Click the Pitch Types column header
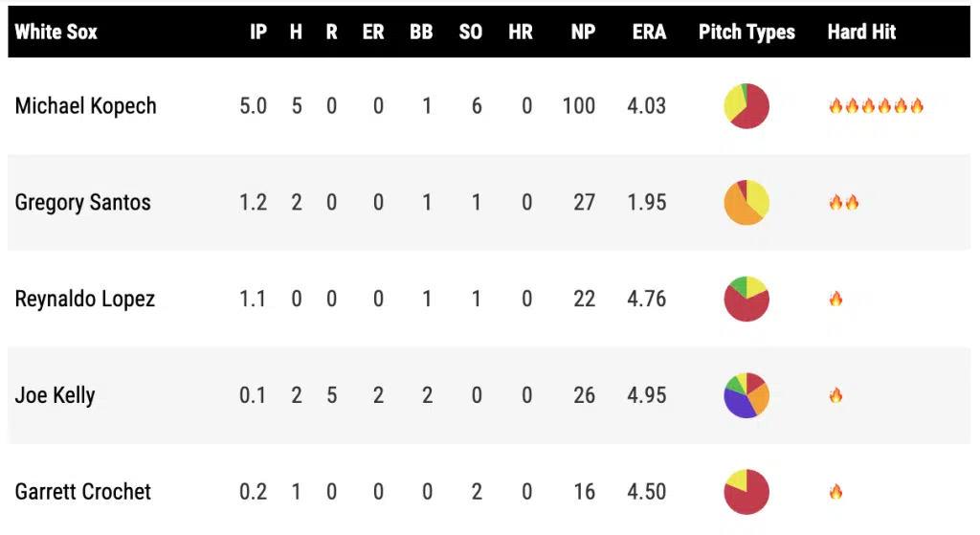The image size is (980, 535). coord(746,32)
